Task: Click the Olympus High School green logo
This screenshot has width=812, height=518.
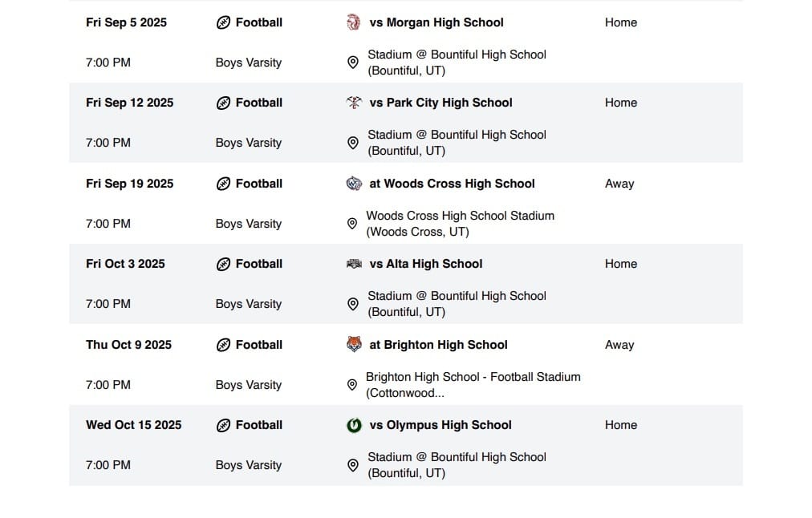Action: 354,425
